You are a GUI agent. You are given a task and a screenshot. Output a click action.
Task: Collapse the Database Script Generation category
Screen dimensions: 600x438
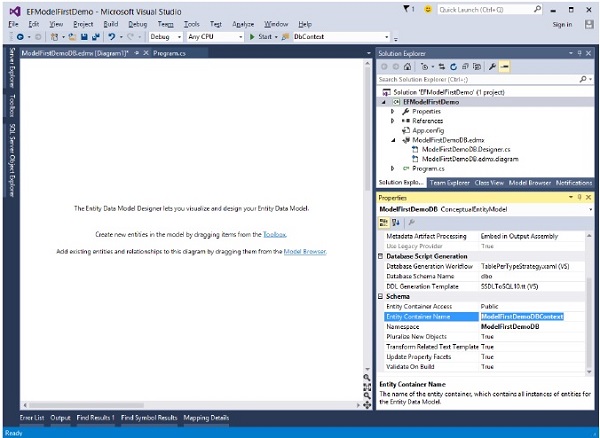click(x=380, y=256)
